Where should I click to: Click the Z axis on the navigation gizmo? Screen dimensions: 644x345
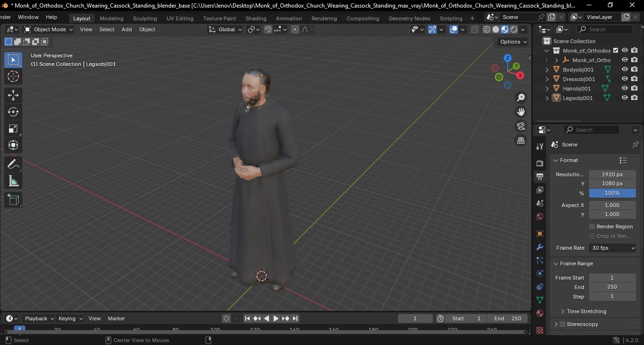click(x=508, y=58)
